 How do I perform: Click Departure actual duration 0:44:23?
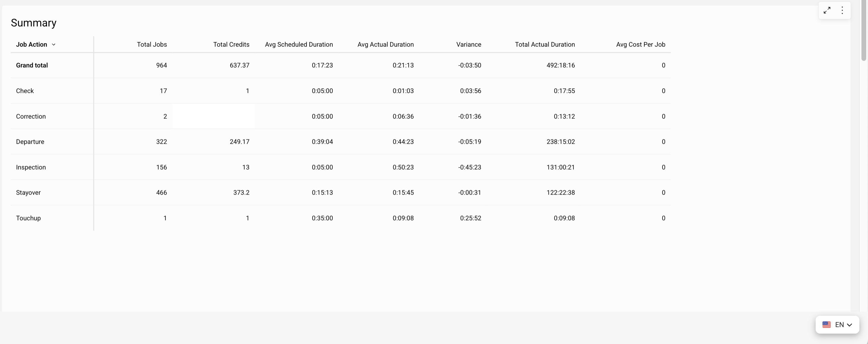(403, 142)
